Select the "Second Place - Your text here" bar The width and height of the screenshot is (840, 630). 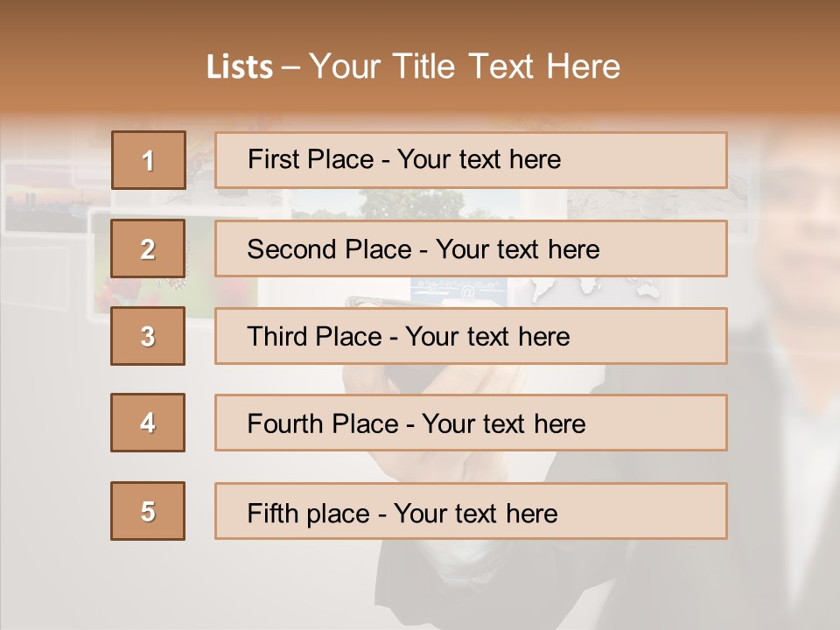click(x=471, y=248)
